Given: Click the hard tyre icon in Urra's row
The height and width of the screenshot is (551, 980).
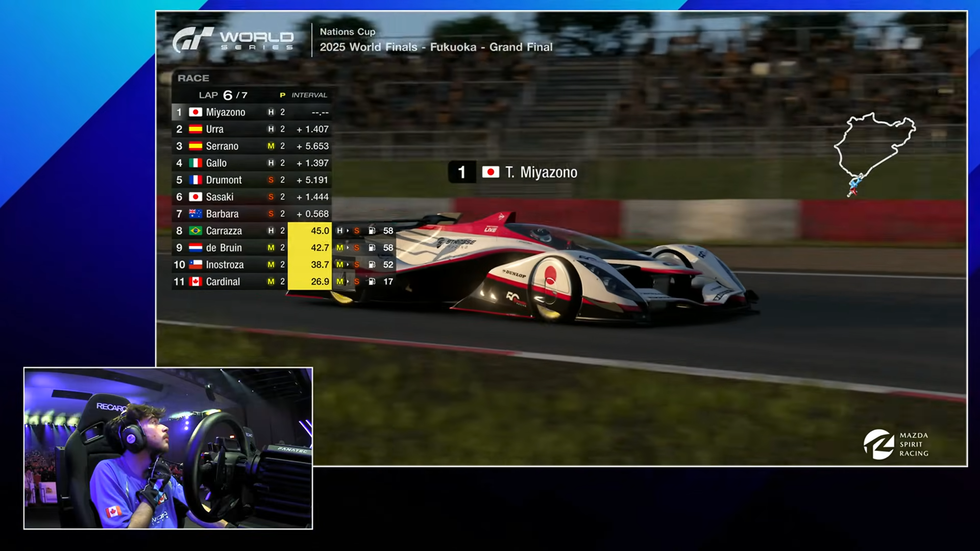Looking at the screenshot, I should tap(271, 129).
